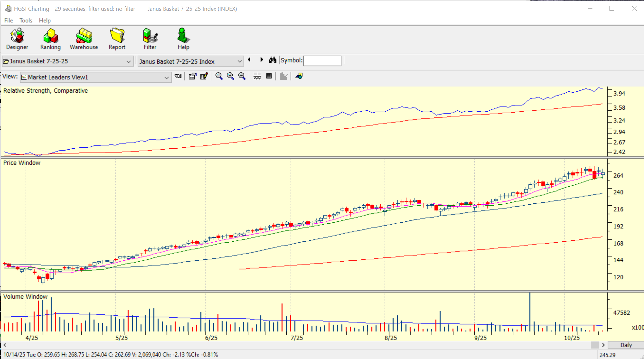The height and width of the screenshot is (359, 644).
Task: Click the Daily period button
Action: pos(626,345)
